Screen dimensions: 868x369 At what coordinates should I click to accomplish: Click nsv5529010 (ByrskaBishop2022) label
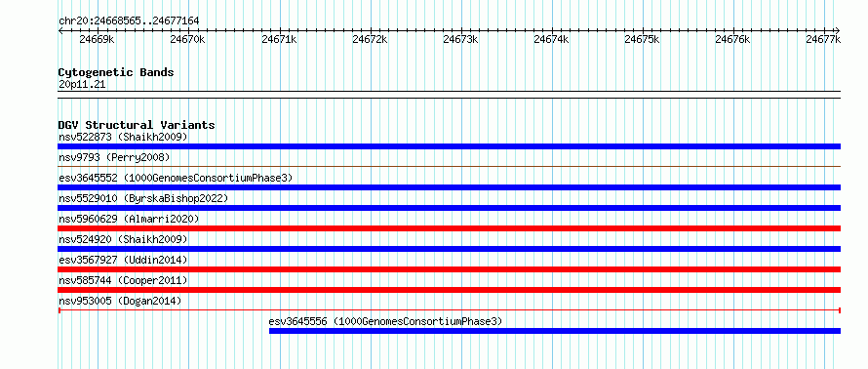coord(142,198)
